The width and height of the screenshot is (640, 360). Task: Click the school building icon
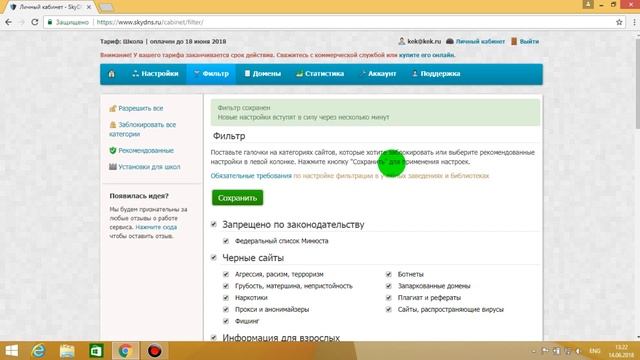[x=113, y=167]
